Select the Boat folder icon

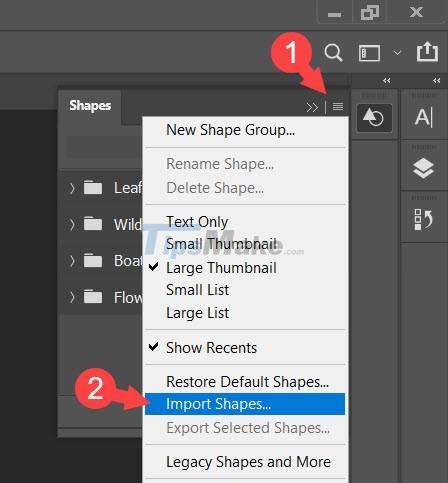click(93, 260)
